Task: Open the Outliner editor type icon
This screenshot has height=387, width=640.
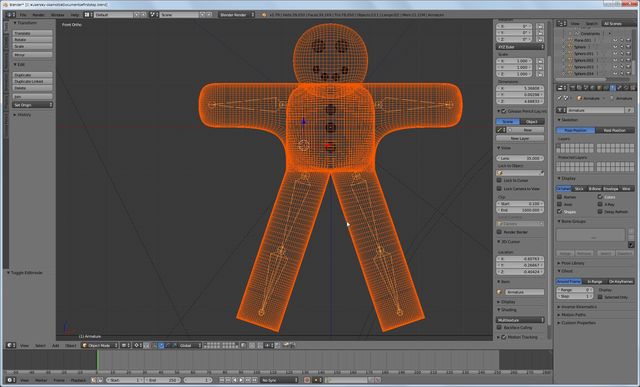Action: (562, 24)
